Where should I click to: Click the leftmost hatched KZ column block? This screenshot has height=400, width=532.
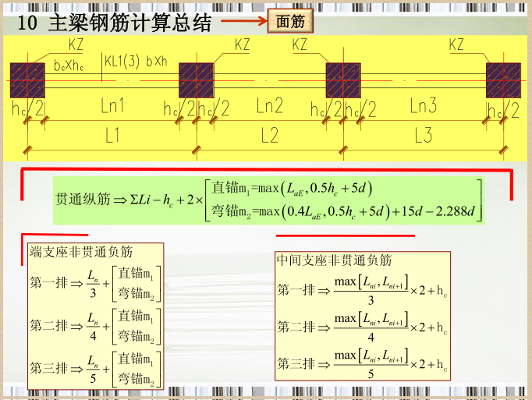[27, 80]
